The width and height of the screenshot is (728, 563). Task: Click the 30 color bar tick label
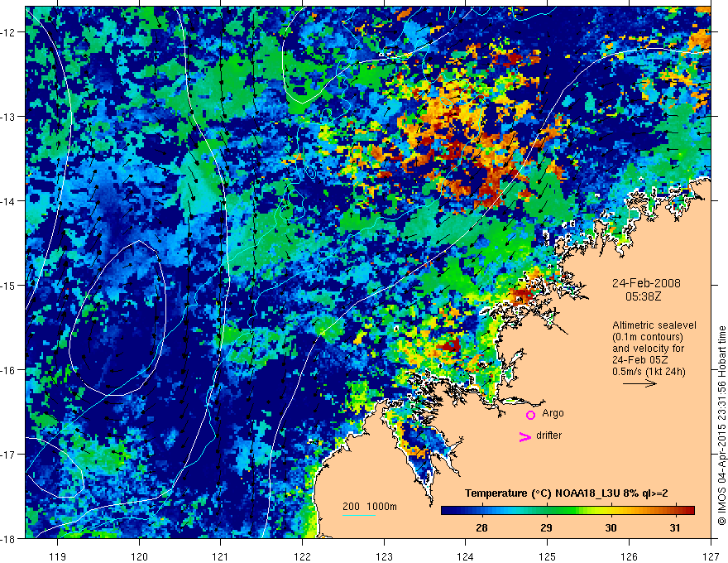point(611,527)
